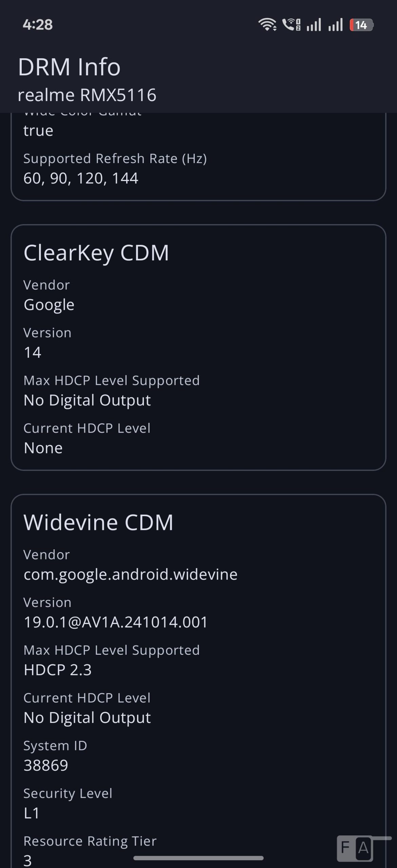
Task: Tap the Security Level L1 value
Action: point(32,813)
